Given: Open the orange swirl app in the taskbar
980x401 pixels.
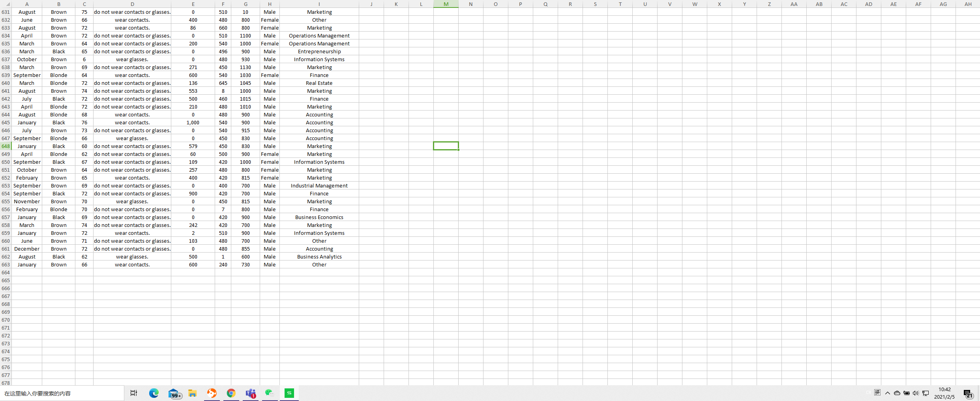Looking at the screenshot, I should [212, 393].
